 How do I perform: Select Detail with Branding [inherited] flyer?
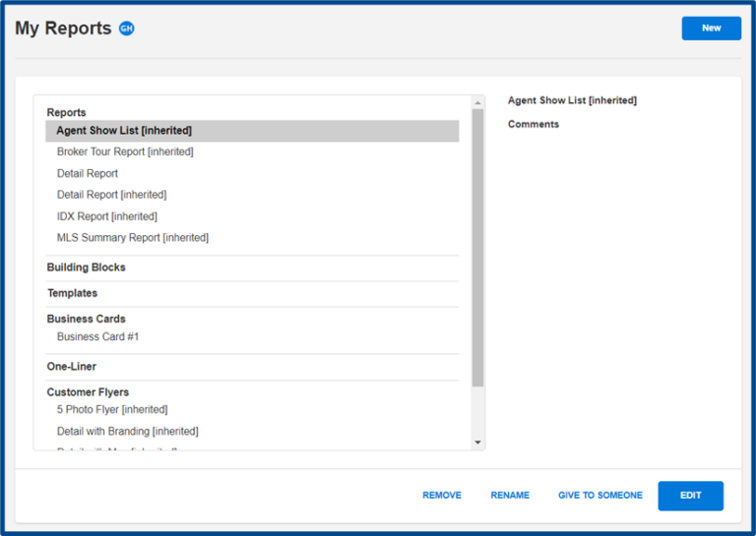[127, 432]
